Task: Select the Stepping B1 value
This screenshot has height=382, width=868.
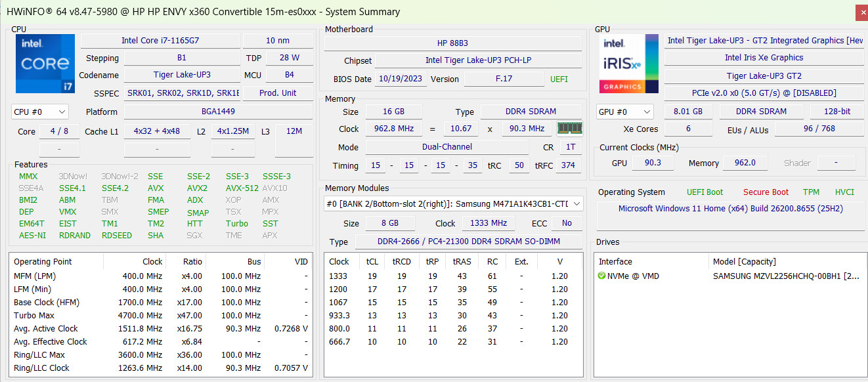Action: pos(182,58)
